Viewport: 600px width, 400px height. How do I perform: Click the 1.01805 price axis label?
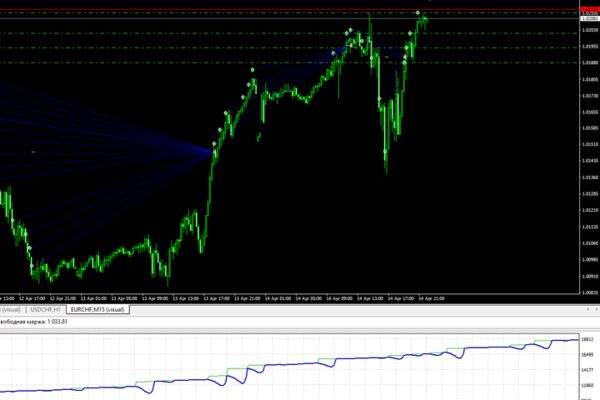[x=590, y=80]
